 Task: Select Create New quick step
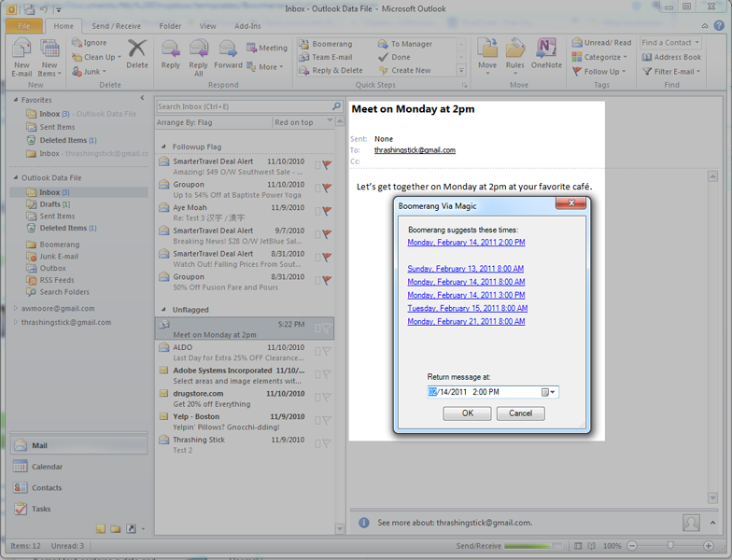coord(405,70)
